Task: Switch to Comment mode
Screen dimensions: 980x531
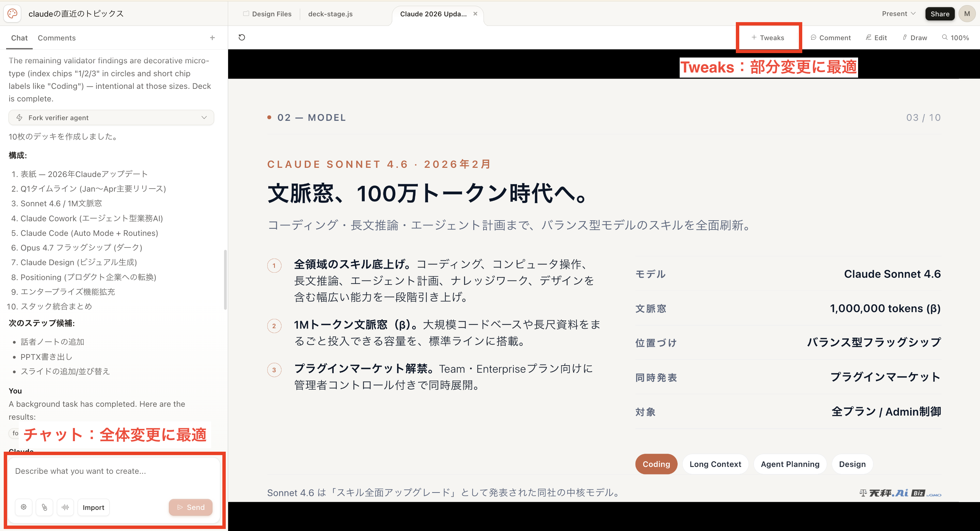Action: pos(831,38)
